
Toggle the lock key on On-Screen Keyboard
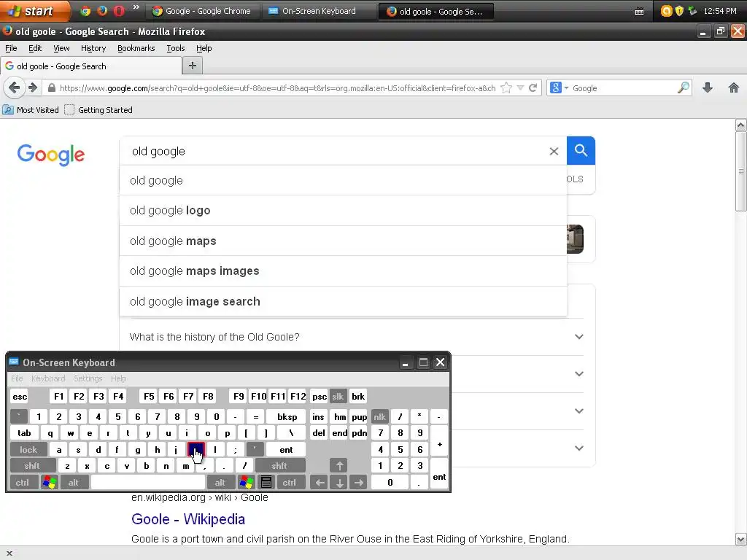coord(28,449)
